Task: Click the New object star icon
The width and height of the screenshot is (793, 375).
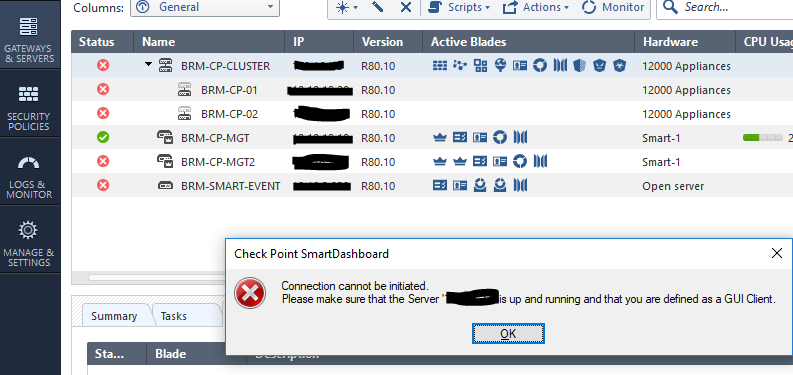Action: [x=342, y=7]
